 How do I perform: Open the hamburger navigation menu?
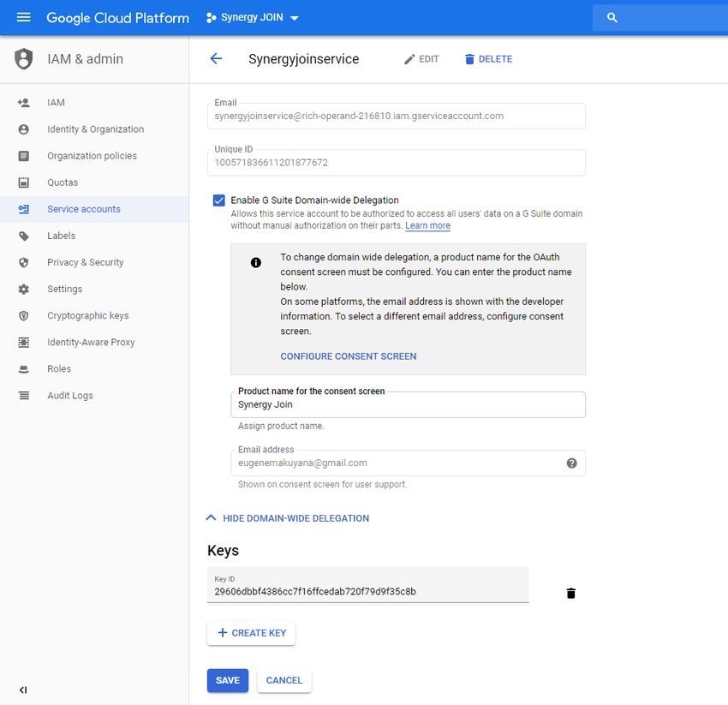coord(24,18)
